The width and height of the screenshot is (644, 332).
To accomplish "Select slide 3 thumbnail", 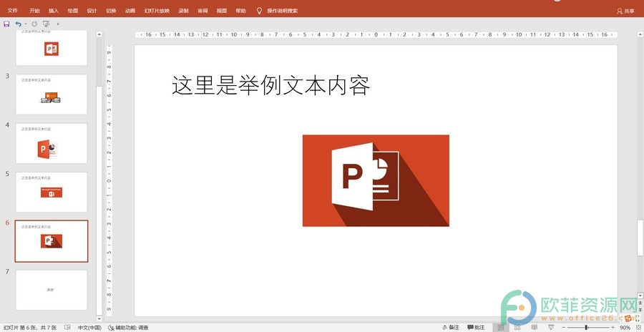I will click(x=52, y=94).
